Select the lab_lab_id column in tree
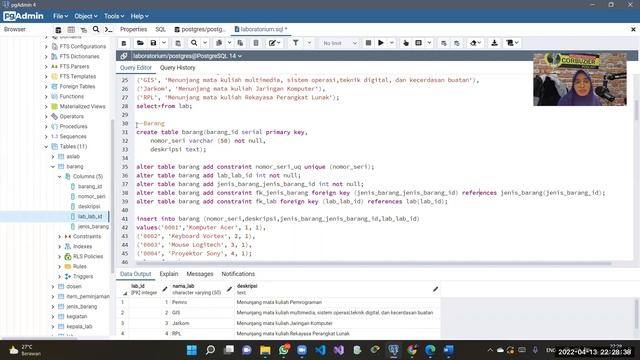Screen dimensions: 640x360 90,216
